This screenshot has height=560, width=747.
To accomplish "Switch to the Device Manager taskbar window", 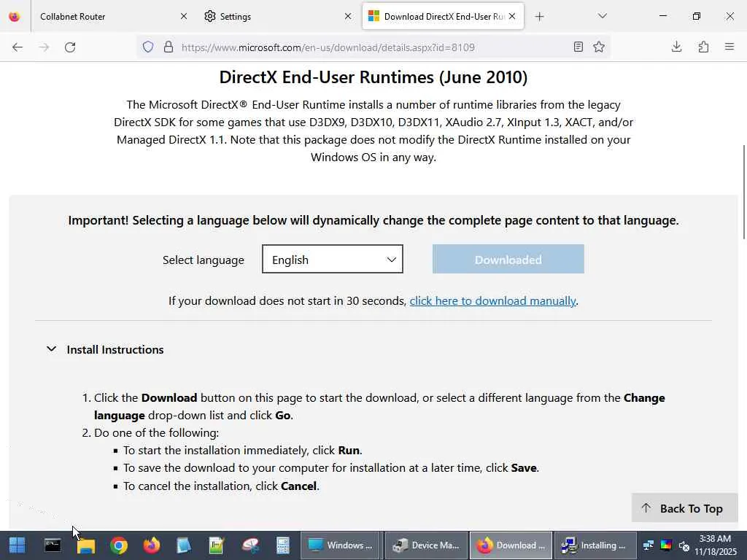I will click(426, 545).
